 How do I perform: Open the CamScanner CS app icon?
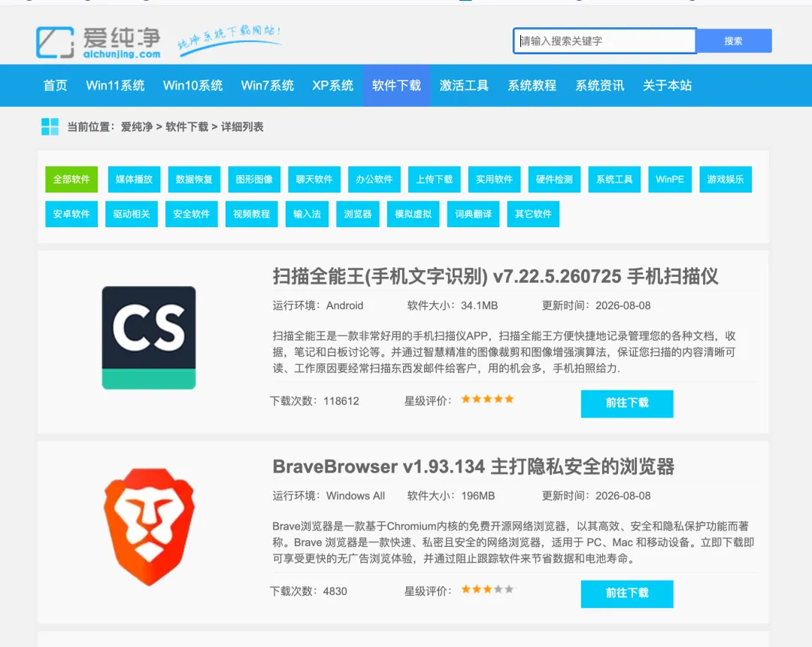[x=149, y=338]
